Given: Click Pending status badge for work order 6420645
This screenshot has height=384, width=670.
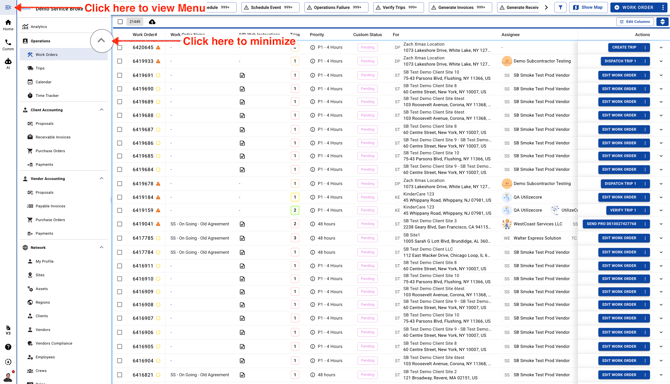Looking at the screenshot, I should pyautogui.click(x=367, y=47).
